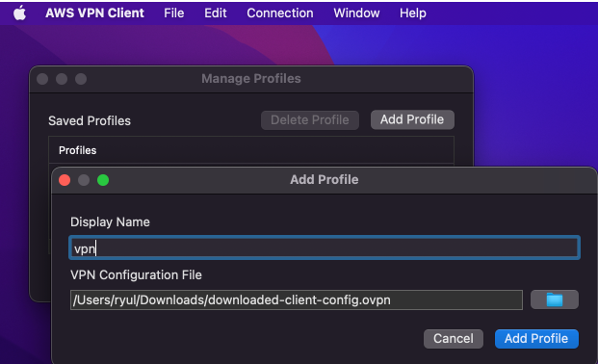Cancel the Add Profile dialog
Image resolution: width=598 pixels, height=364 pixels.
point(454,338)
